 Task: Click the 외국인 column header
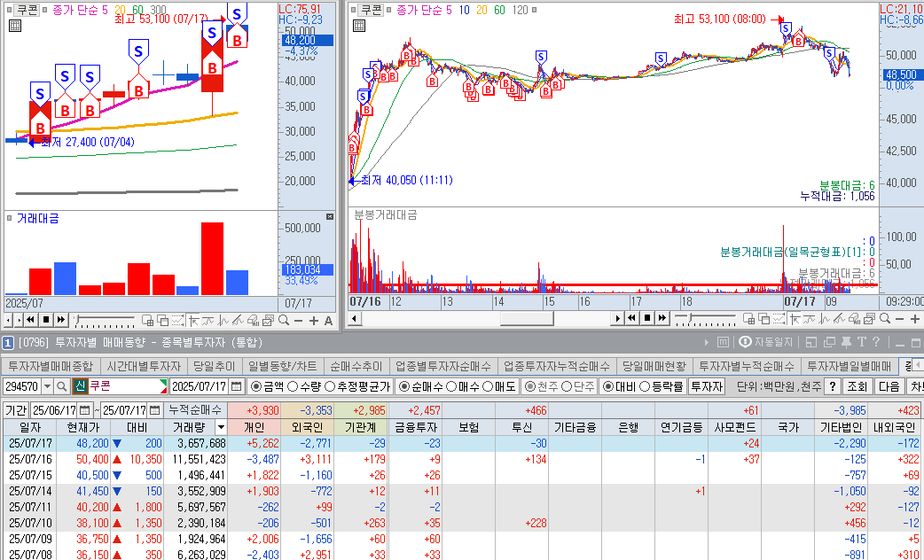[x=308, y=427]
